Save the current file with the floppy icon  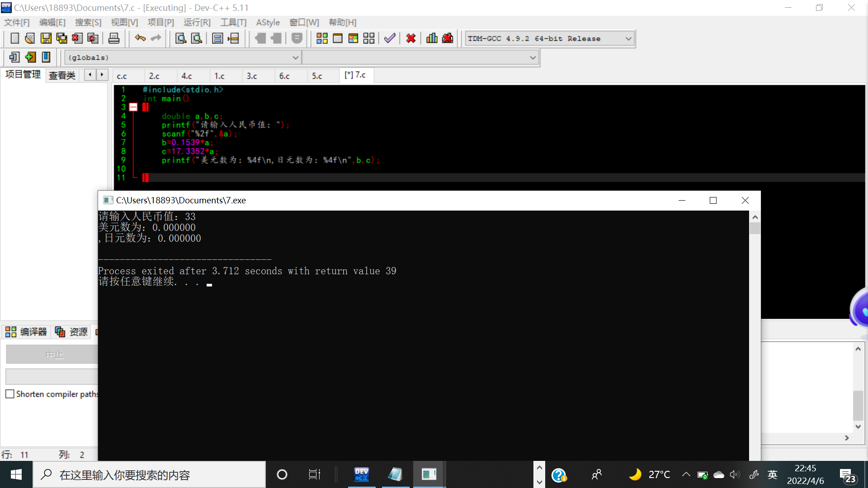[46, 38]
